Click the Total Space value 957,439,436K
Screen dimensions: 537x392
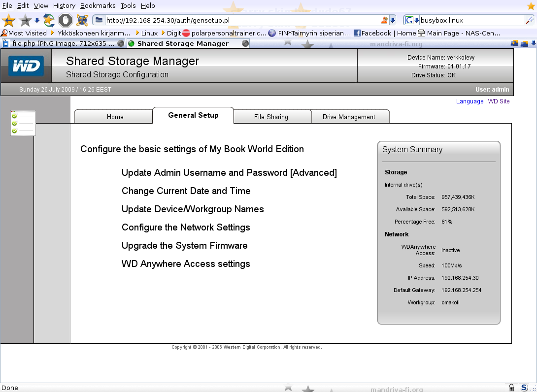click(458, 197)
